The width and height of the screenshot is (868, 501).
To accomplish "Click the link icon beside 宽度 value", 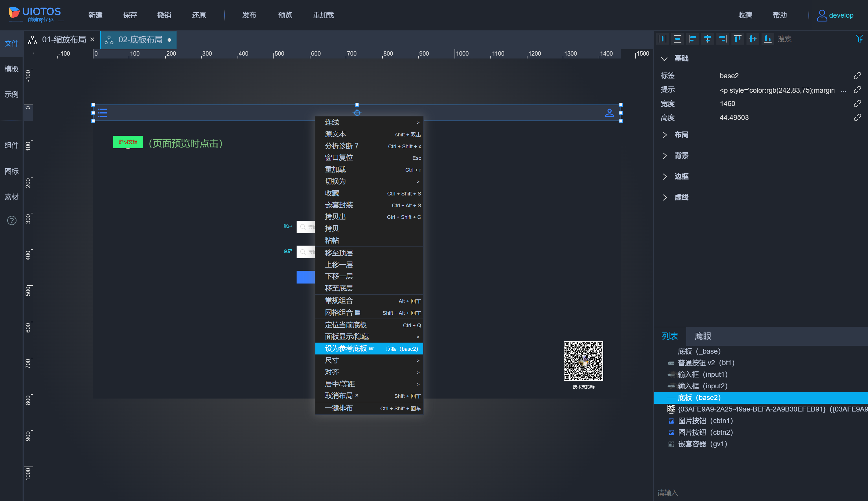I will pos(857,104).
